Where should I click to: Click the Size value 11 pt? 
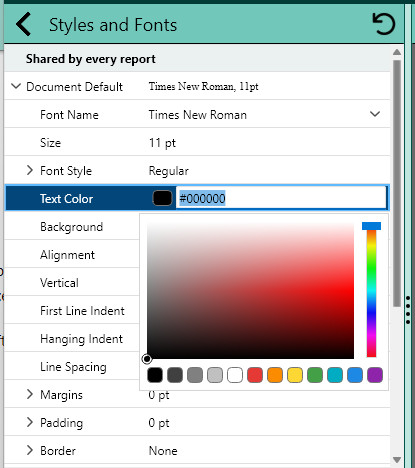pos(162,143)
